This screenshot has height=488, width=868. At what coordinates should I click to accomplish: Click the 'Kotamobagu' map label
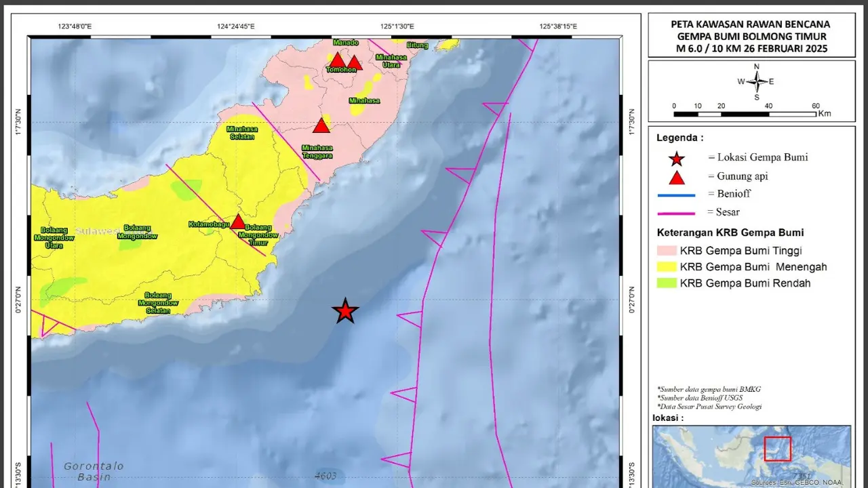point(208,224)
